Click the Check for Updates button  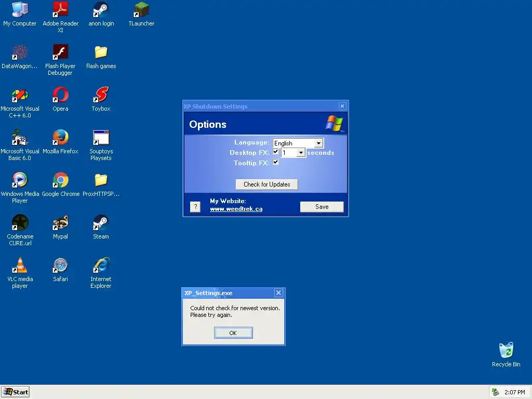pos(267,184)
